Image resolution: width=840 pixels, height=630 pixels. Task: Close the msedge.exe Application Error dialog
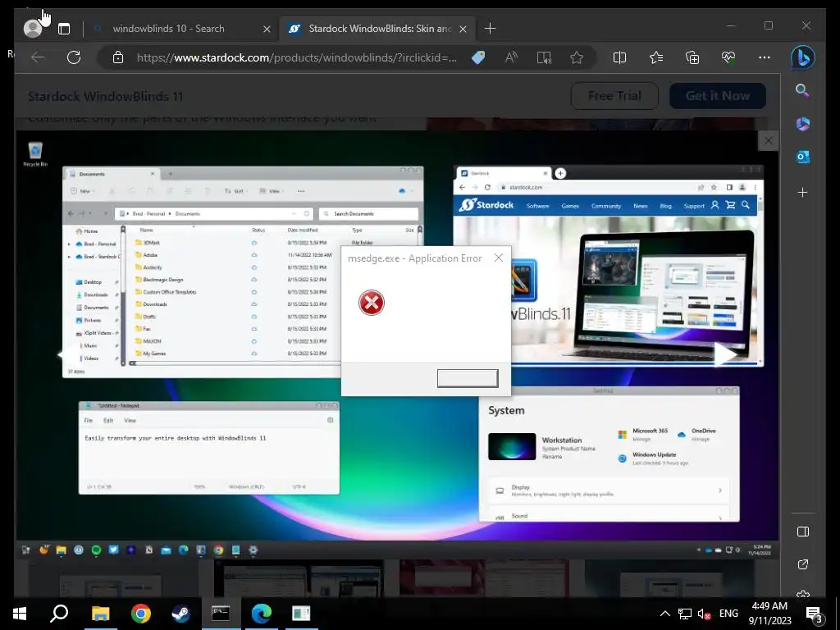pyautogui.click(x=498, y=258)
